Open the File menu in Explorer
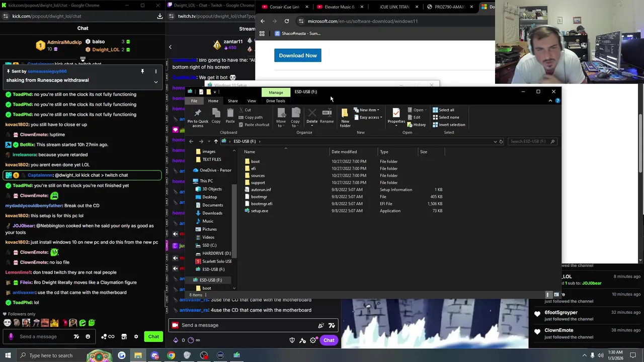 (x=194, y=101)
